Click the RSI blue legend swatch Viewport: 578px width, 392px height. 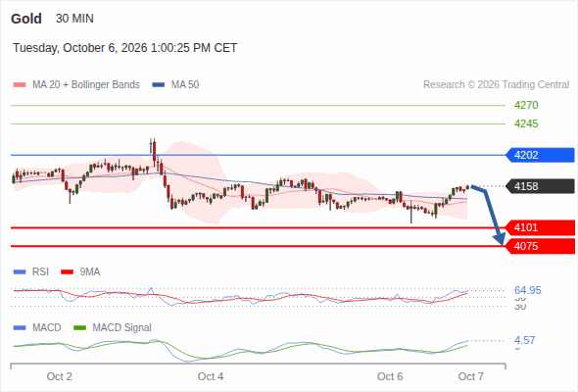click(x=20, y=272)
